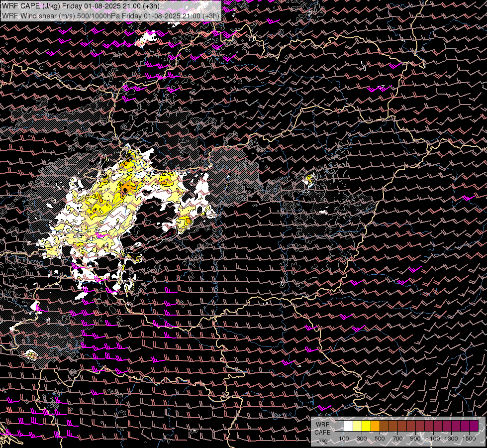
Task: Select the orange CAPE legend swatch
Action: tap(375, 426)
